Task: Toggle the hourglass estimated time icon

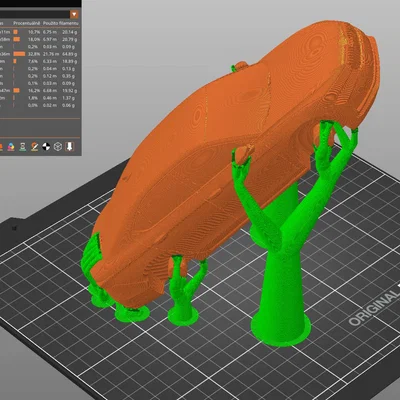Action: [x=23, y=147]
